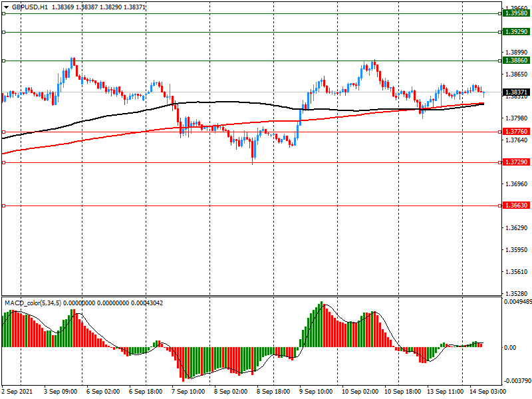Click the 1.36290 price scale value

click(517, 227)
